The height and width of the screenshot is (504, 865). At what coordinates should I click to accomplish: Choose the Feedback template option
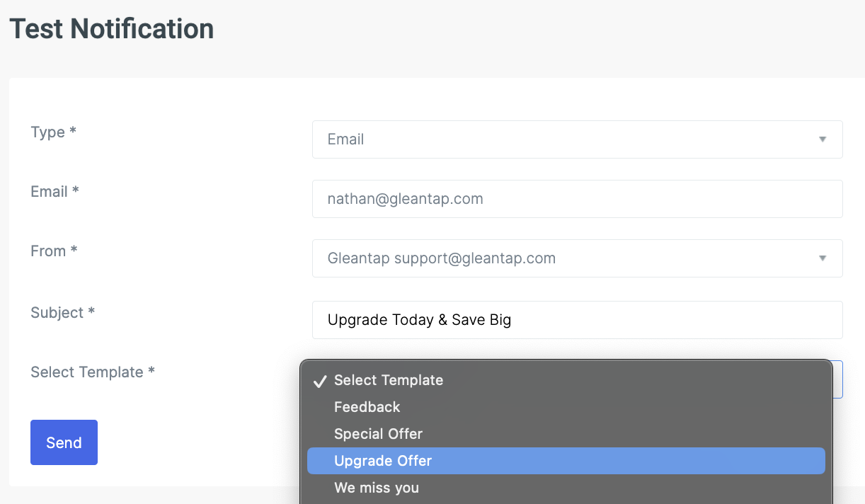367,407
